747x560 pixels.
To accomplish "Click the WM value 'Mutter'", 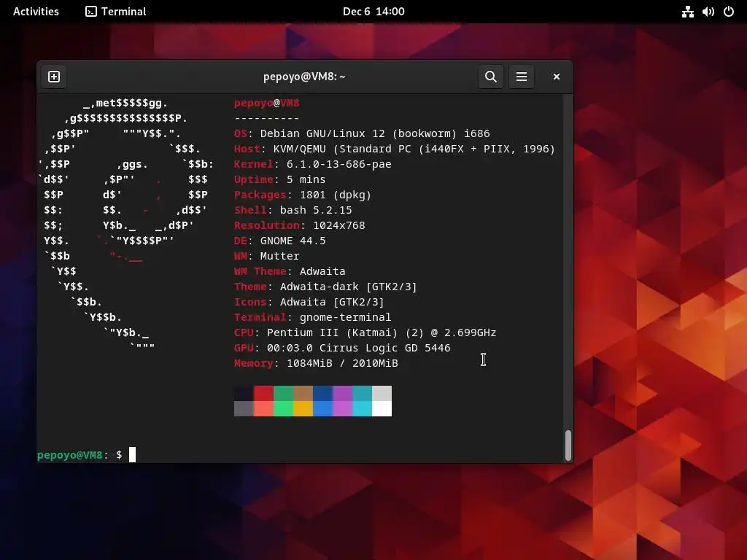I will coord(279,256).
